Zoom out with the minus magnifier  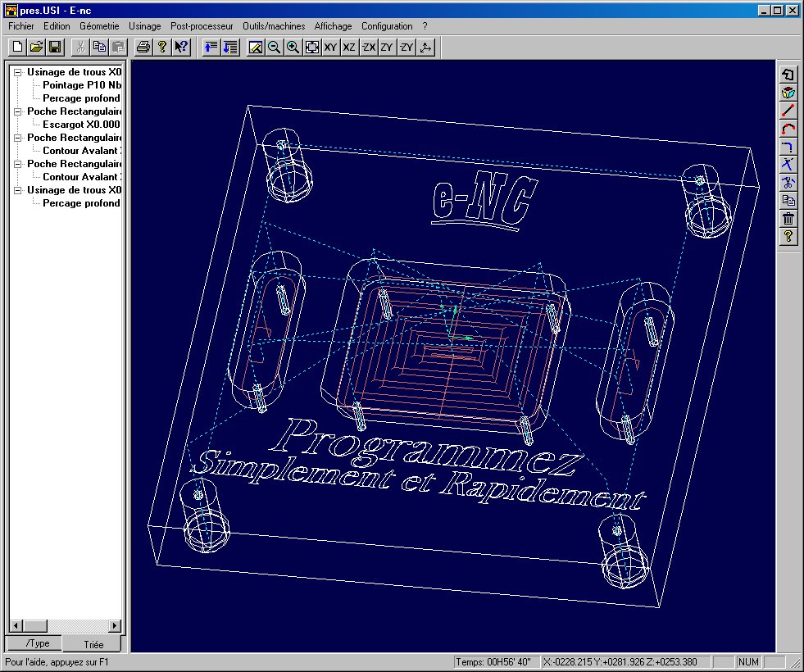[275, 48]
